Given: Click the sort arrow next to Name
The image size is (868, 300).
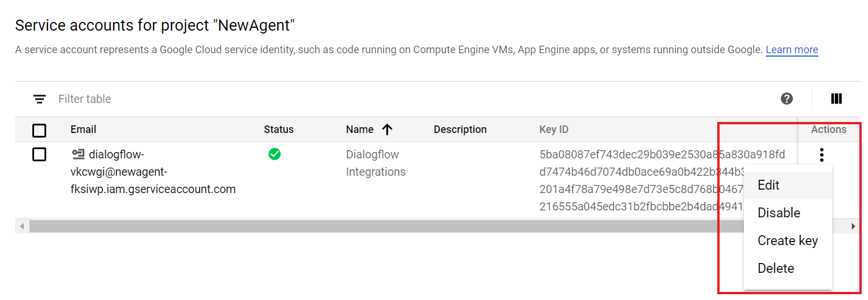Looking at the screenshot, I should pyautogui.click(x=388, y=129).
